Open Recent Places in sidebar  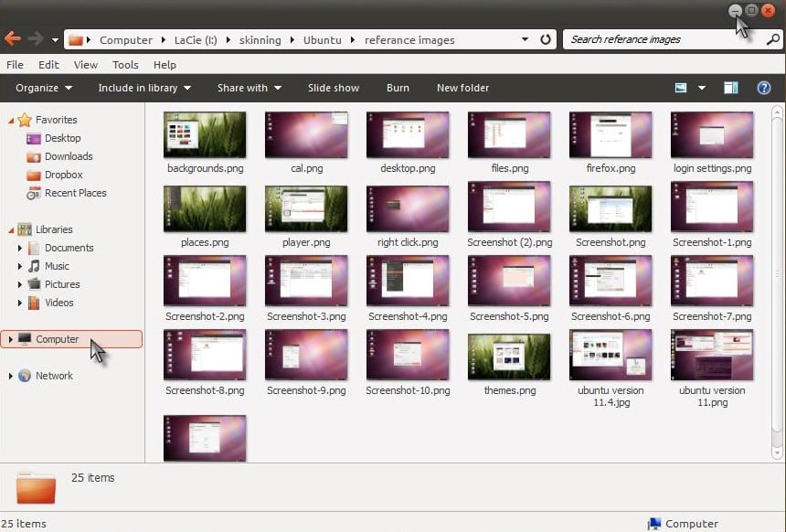75,193
